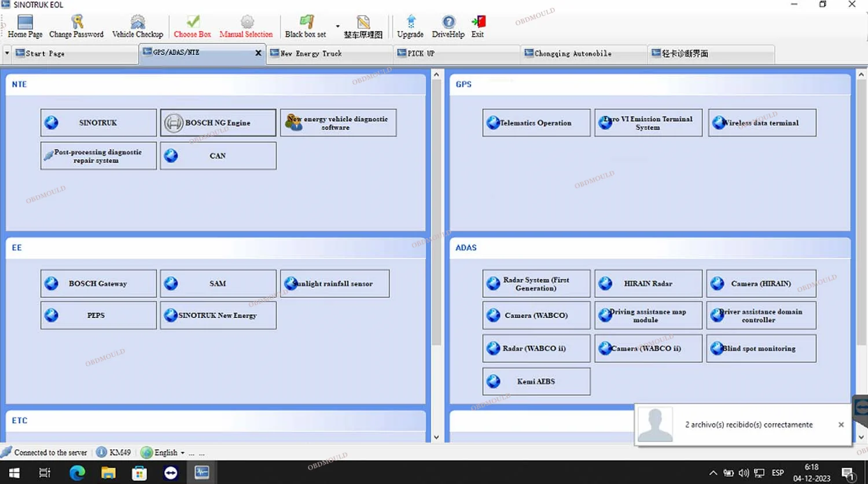Click the CAN button in NTE
Screen dimensions: 868x484
point(218,156)
